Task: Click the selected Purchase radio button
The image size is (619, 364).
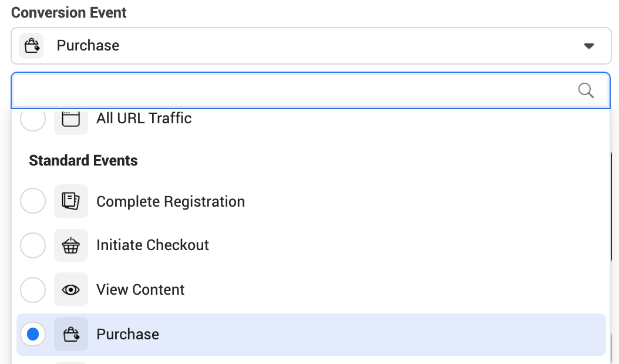Action: pyautogui.click(x=33, y=334)
